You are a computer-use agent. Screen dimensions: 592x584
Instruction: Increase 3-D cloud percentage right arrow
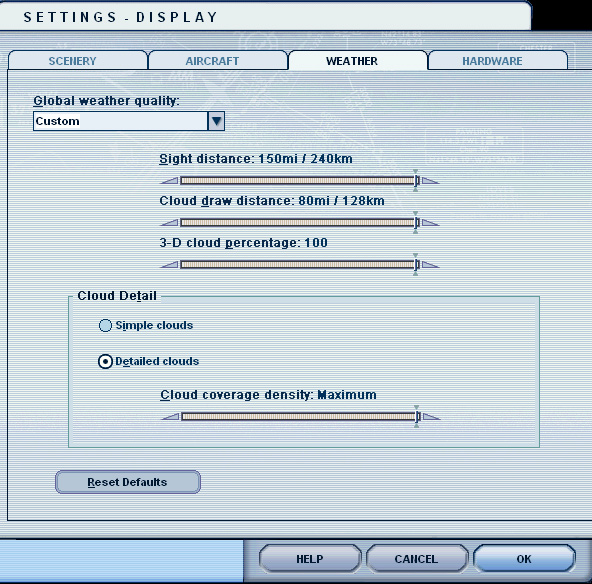430,265
